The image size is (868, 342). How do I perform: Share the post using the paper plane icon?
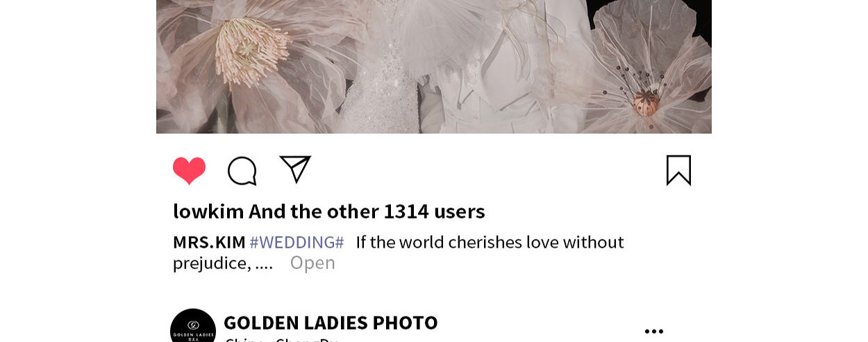pyautogui.click(x=295, y=169)
